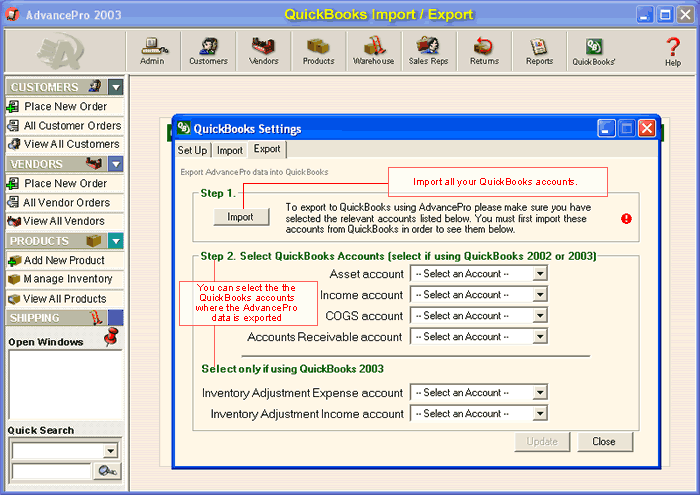Open the Inventory Adjustment Expense account dropdown
Viewport: 700px width, 495px height.
pos(540,393)
